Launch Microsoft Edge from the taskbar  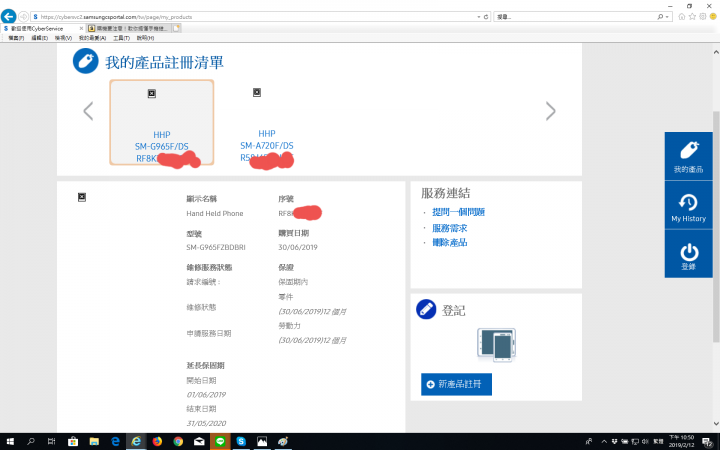pyautogui.click(x=115, y=442)
